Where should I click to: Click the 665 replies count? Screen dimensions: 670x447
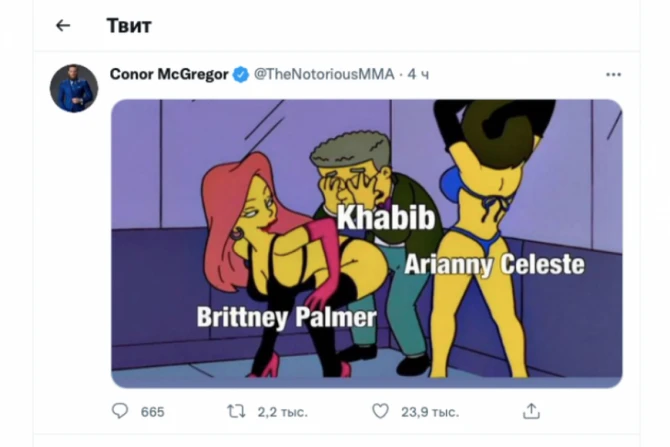coord(153,412)
